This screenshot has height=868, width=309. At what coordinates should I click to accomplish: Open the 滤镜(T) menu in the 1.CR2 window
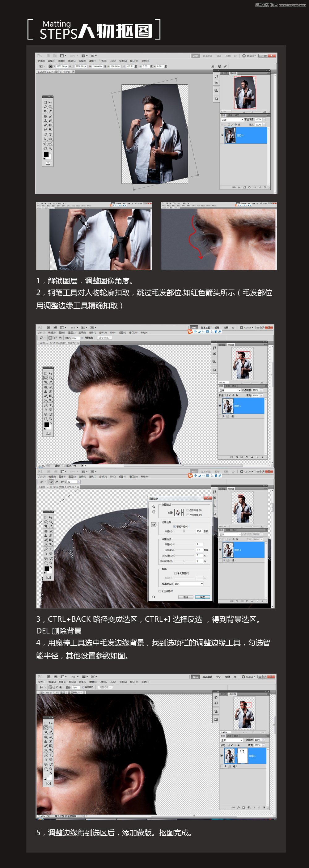pyautogui.click(x=93, y=61)
